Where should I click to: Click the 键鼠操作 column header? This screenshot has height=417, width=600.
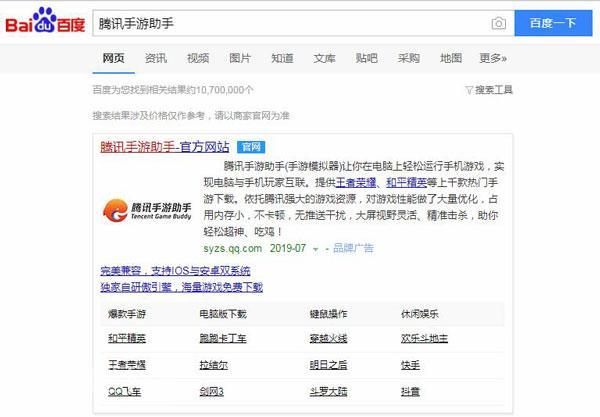[328, 314]
